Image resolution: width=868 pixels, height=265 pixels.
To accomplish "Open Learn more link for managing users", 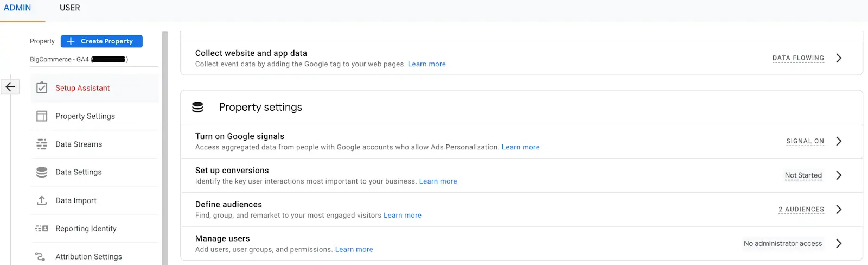I will (354, 250).
